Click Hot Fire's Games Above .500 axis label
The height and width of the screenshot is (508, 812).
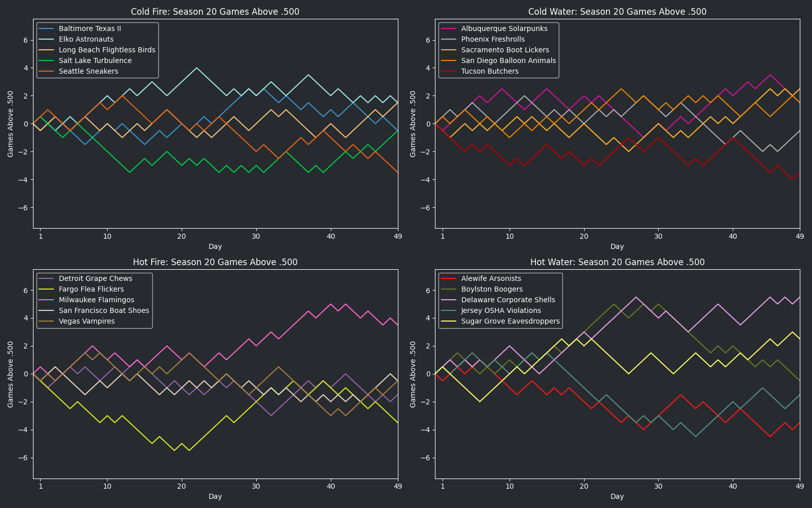point(11,374)
